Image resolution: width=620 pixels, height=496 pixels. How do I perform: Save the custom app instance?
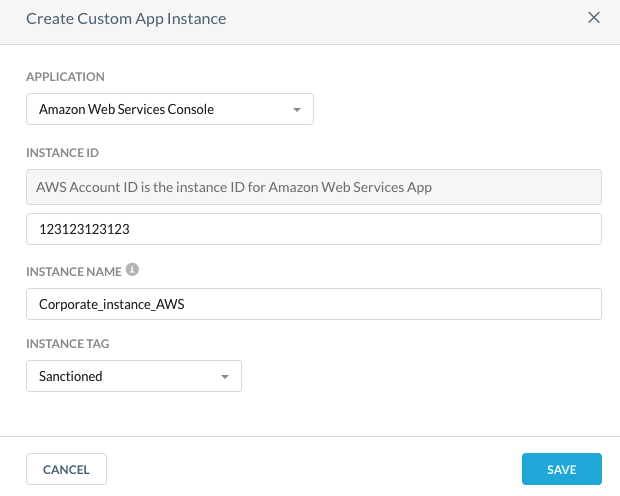(x=561, y=469)
